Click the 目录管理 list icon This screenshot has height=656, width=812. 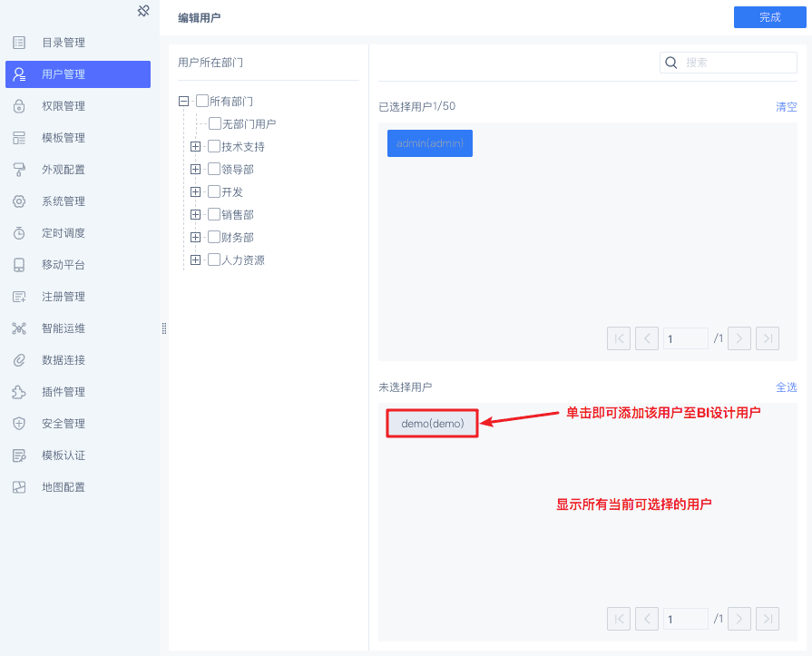click(x=19, y=43)
